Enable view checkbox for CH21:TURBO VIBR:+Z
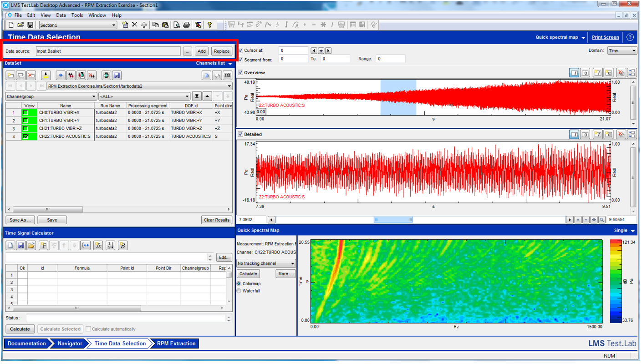The height and width of the screenshot is (364, 642). click(x=25, y=128)
